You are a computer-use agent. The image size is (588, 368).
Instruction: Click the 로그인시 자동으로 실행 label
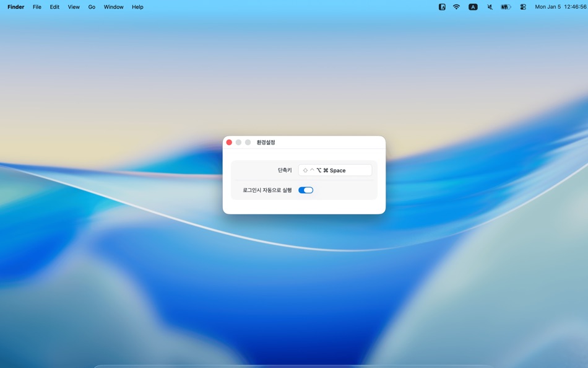pos(267,190)
